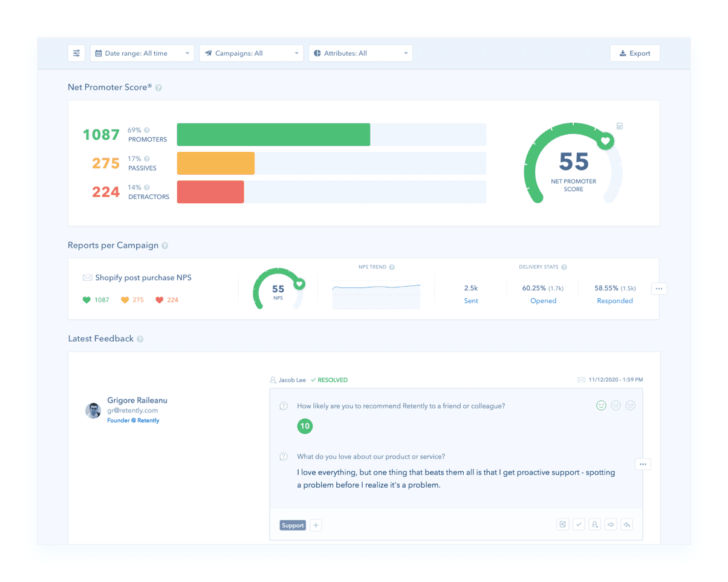Click the help icon next to 14%
728x582 pixels.
coord(147,188)
